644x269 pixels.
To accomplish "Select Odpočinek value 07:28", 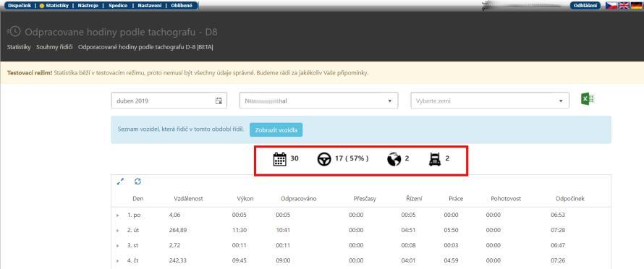I will pyautogui.click(x=558, y=231).
